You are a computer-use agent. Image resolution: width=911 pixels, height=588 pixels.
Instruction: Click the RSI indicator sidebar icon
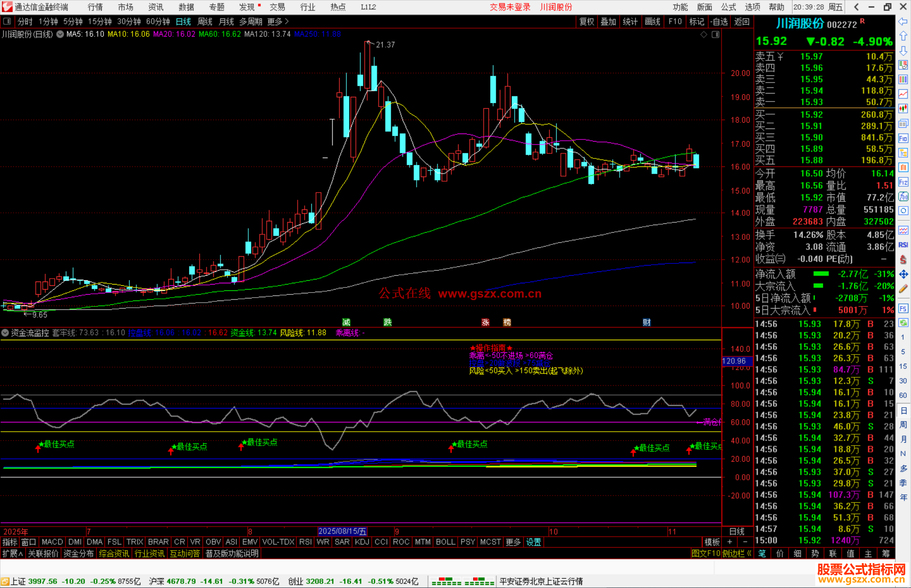[x=903, y=245]
